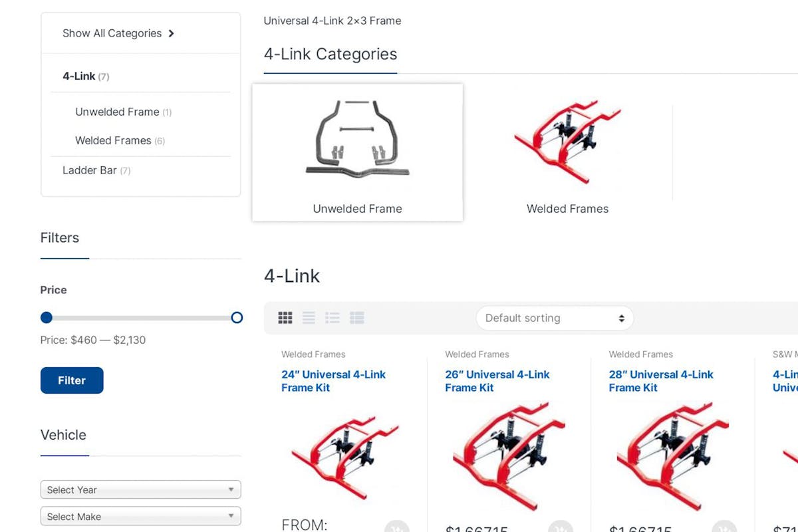
Task: Open the Ladder Bar category
Action: [x=90, y=170]
